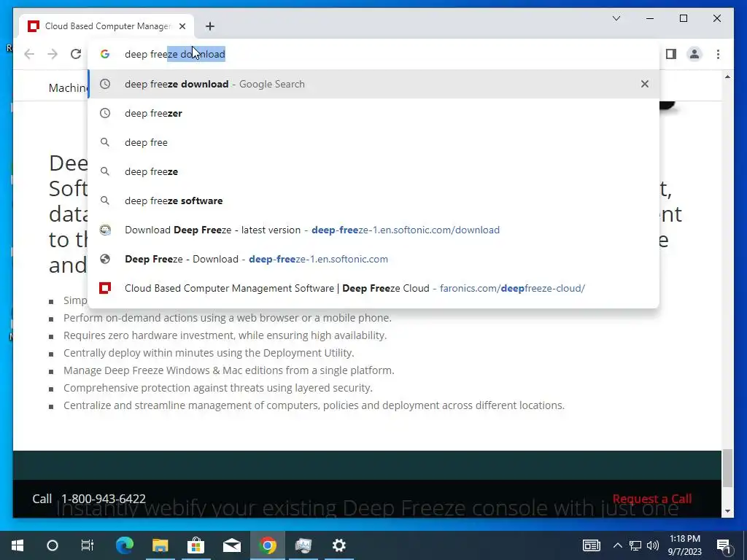Remove 'deep freeze download' suggestion with X
Image resolution: width=747 pixels, height=560 pixels.
pos(645,84)
